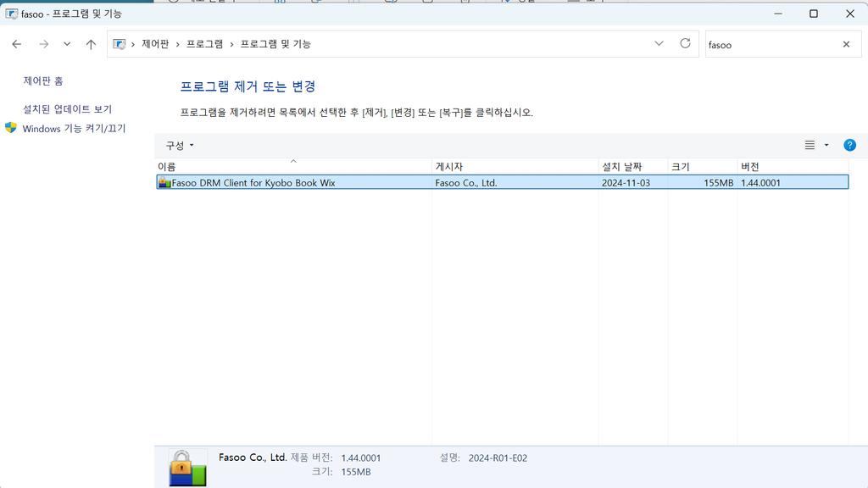This screenshot has width=868, height=488.
Task: Go up one folder level arrow
Action: coord(91,44)
